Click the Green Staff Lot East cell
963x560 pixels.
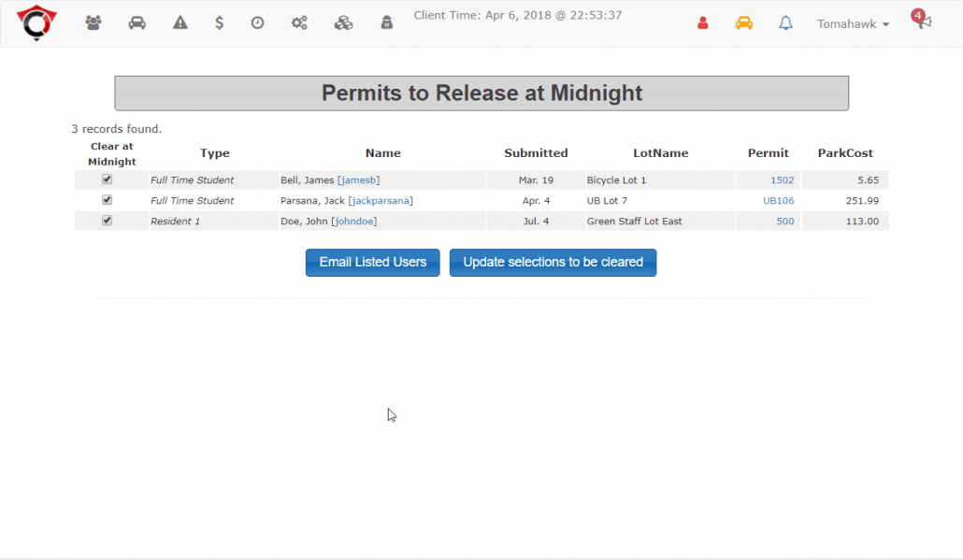(660, 221)
